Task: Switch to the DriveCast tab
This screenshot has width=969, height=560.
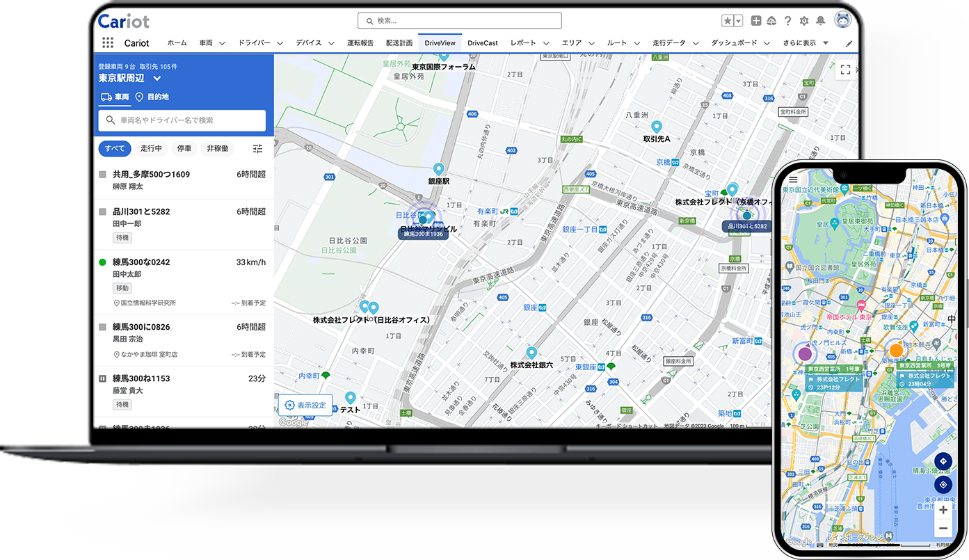Action: 482,43
